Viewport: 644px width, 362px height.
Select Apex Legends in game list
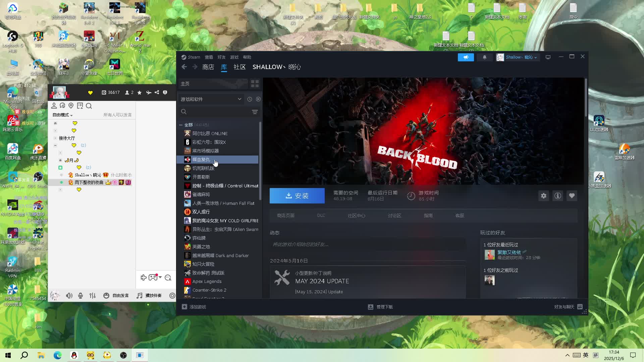pos(207,282)
